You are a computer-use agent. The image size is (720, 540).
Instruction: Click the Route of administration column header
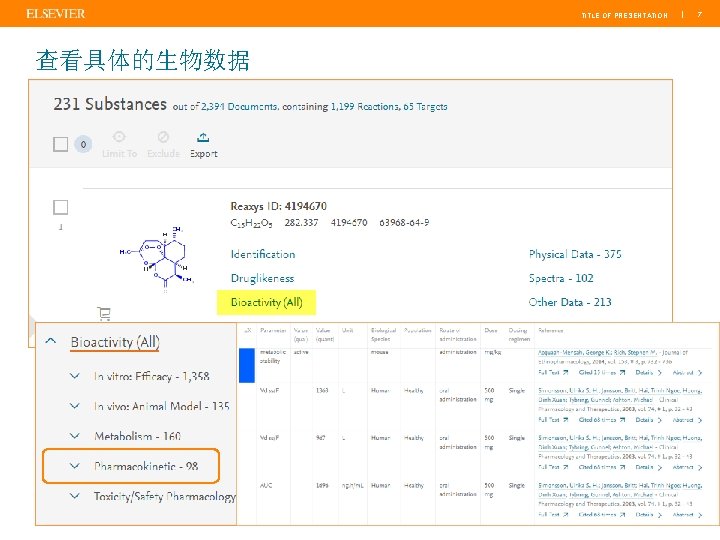click(x=457, y=334)
